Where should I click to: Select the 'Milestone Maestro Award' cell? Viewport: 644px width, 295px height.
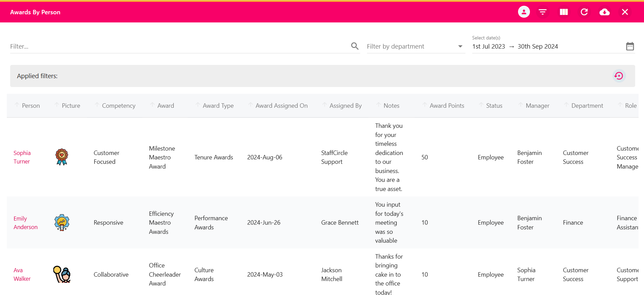pyautogui.click(x=162, y=157)
